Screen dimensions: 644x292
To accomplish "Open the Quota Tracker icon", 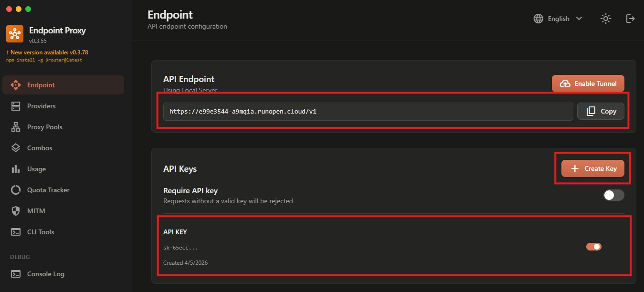I will [16, 189].
